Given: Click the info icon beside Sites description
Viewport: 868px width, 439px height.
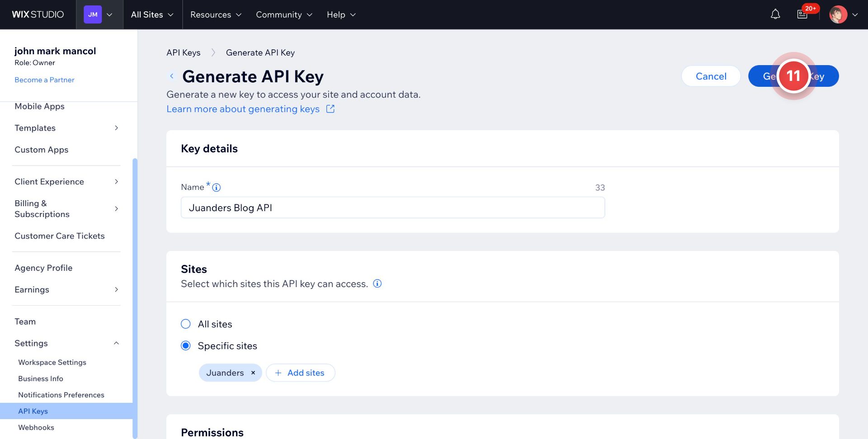Looking at the screenshot, I should [x=377, y=283].
